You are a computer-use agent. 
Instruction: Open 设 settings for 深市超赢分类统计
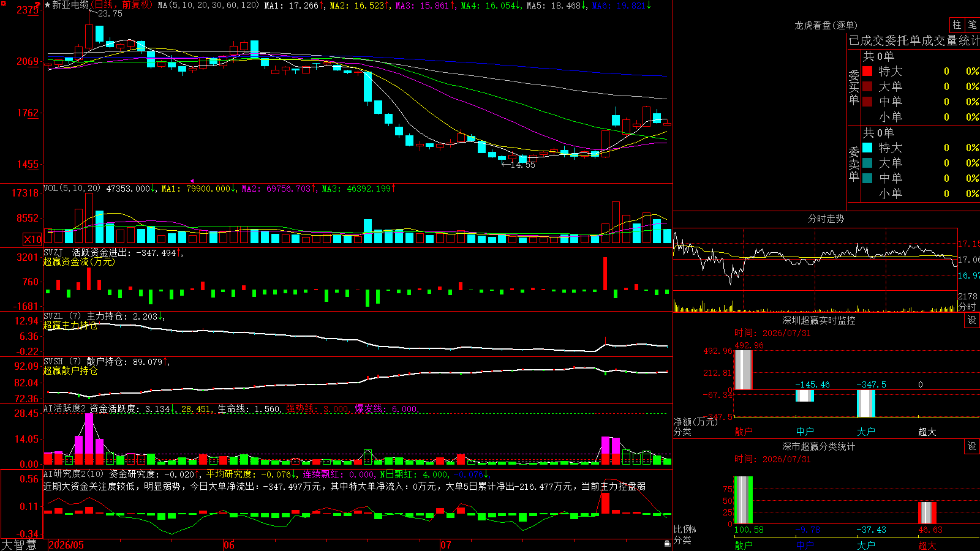972,446
